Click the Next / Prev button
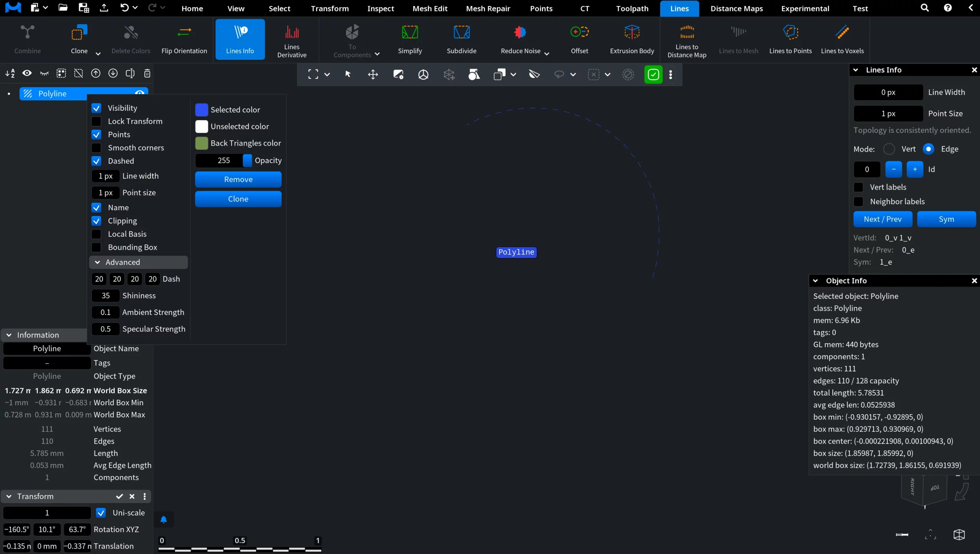The height and width of the screenshot is (554, 980). click(x=883, y=219)
